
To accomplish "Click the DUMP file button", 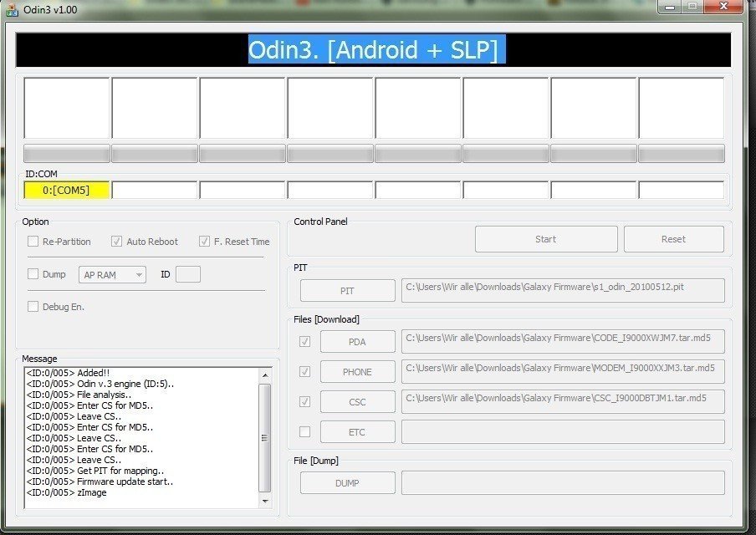I will click(x=347, y=483).
